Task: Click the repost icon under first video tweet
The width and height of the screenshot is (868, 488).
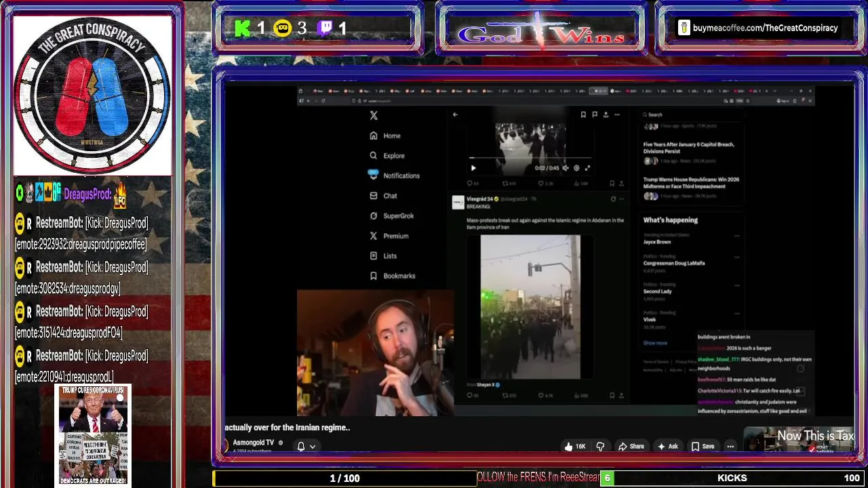Action: click(x=505, y=183)
